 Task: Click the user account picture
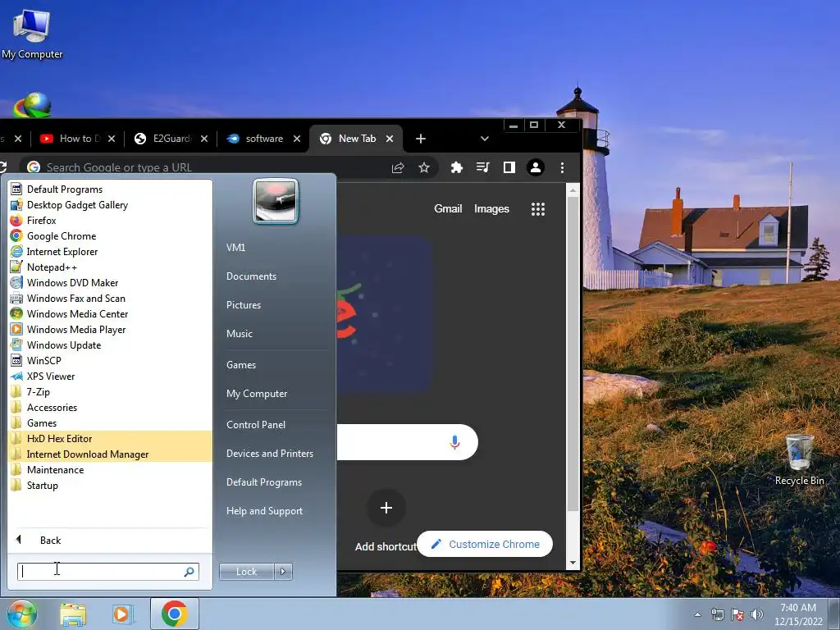pyautogui.click(x=276, y=201)
